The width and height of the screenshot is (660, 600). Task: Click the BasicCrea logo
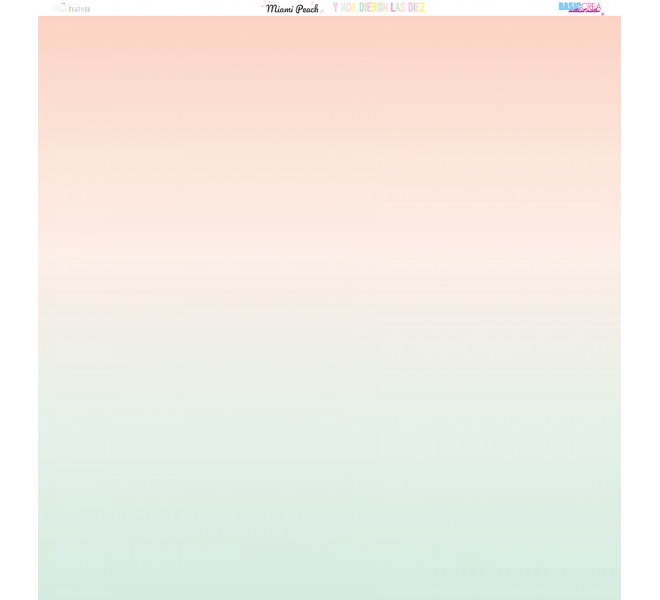(x=580, y=7)
